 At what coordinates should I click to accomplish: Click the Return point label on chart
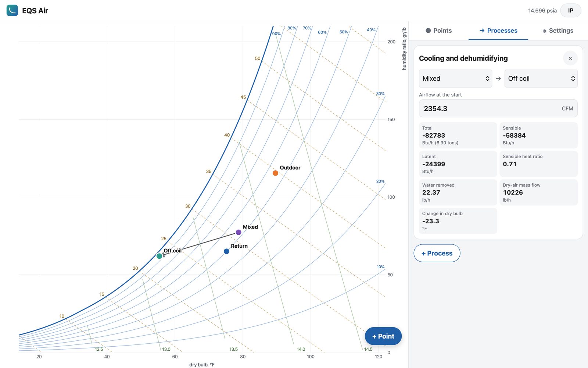239,246
